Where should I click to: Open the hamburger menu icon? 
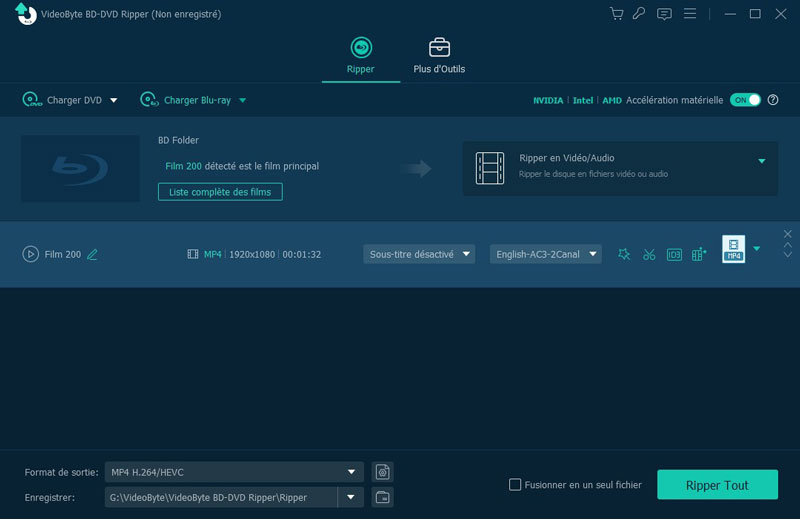tap(690, 13)
